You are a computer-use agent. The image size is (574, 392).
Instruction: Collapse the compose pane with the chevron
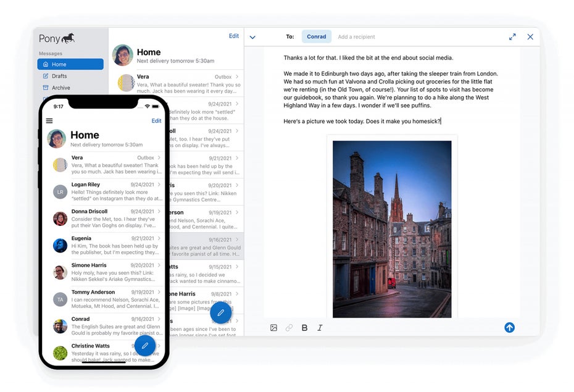252,37
